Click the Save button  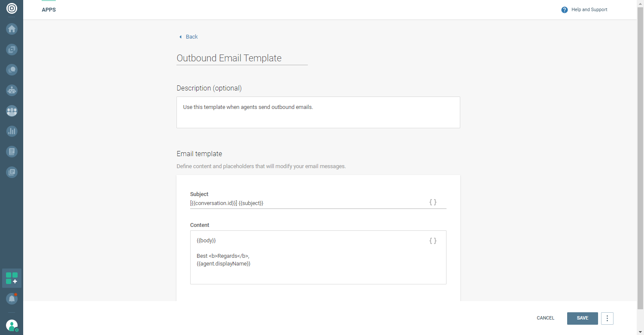point(582,318)
